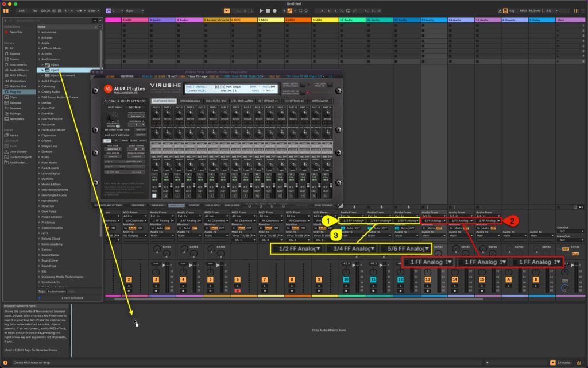Click the tempo field showing 120.00
The width and height of the screenshot is (588, 368).
point(45,10)
